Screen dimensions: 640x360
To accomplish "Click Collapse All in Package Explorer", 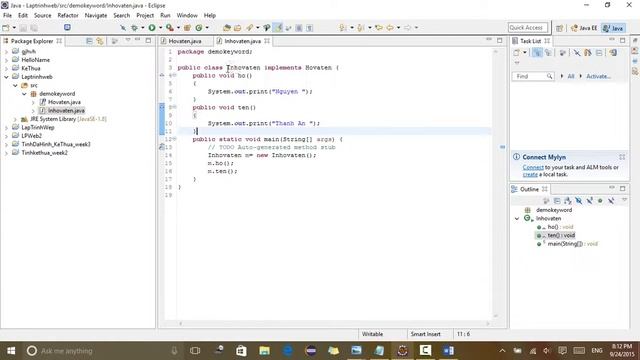I will (89, 41).
